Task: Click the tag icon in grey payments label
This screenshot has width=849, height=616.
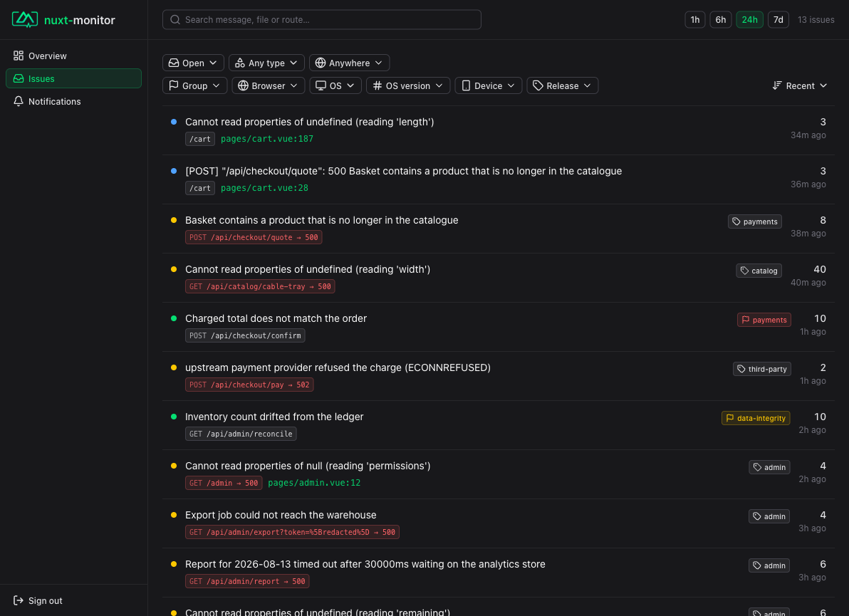Action: point(736,221)
